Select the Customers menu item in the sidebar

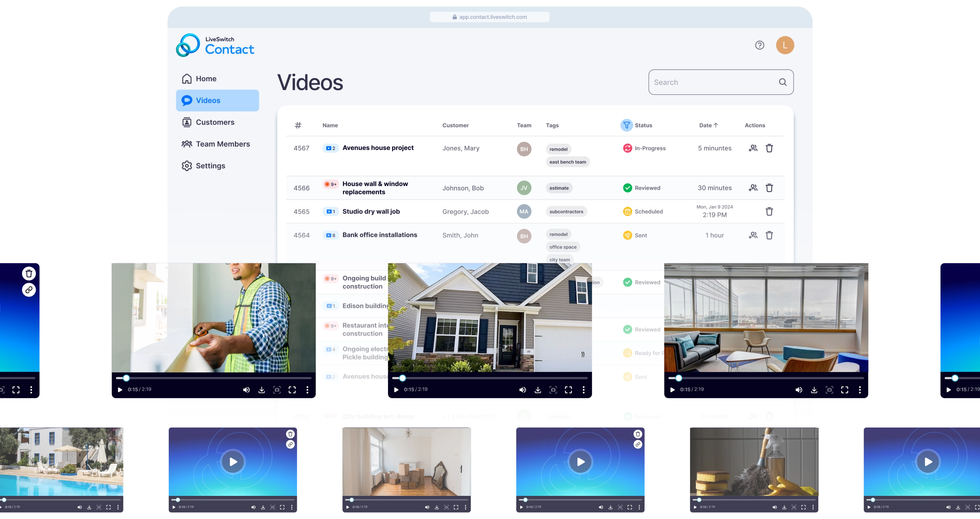(215, 122)
